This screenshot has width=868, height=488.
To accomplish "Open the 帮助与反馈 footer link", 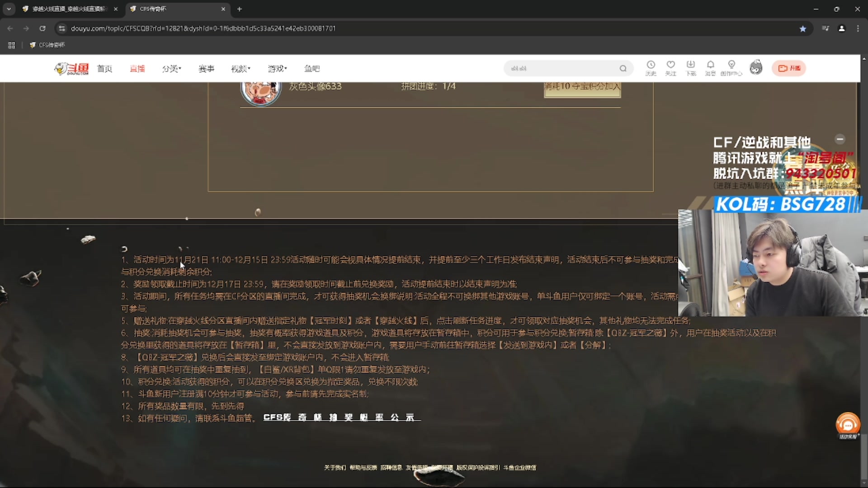I will tap(363, 468).
